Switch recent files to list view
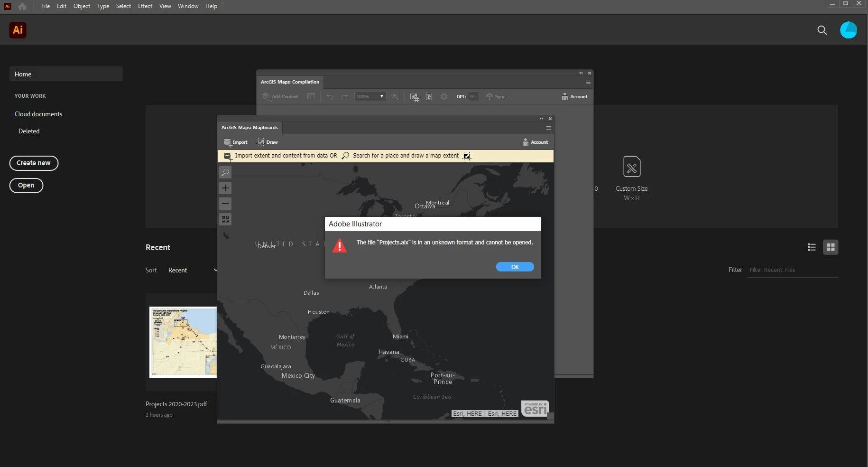This screenshot has height=467, width=868. click(812, 247)
